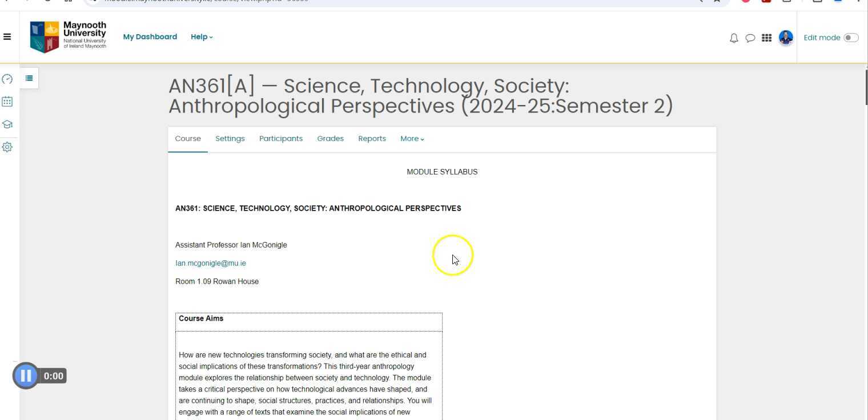This screenshot has height=420, width=868.
Task: Open the settings gear in sidebar
Action: [7, 147]
